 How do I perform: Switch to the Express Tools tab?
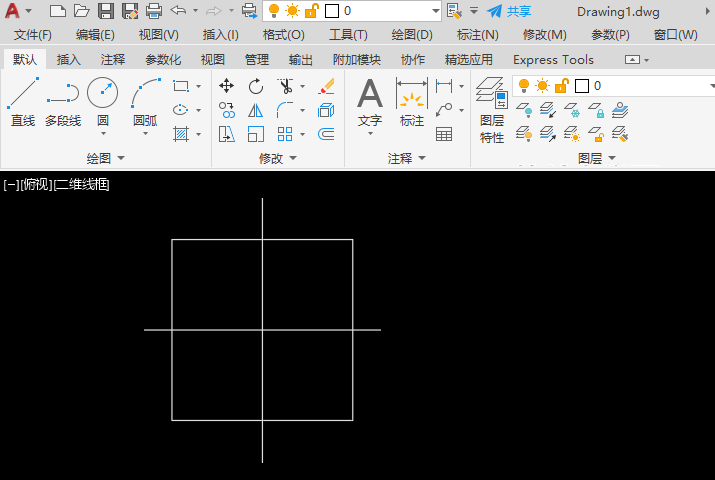pos(553,60)
